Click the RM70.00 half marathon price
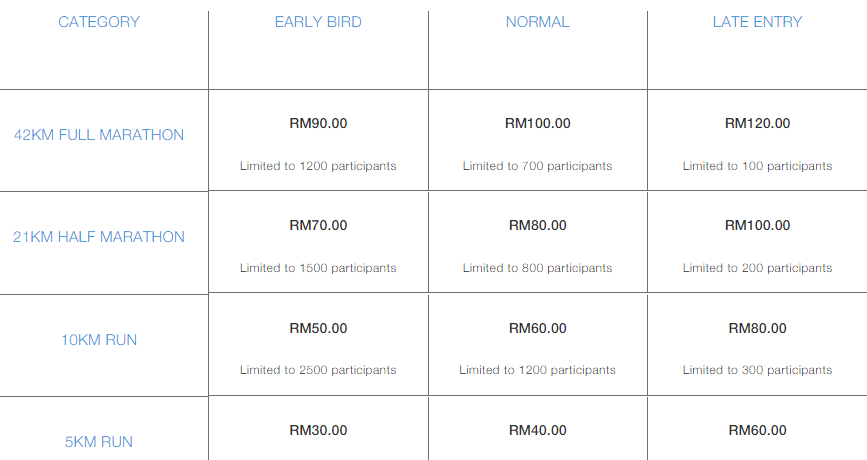This screenshot has height=460, width=867. coord(318,226)
